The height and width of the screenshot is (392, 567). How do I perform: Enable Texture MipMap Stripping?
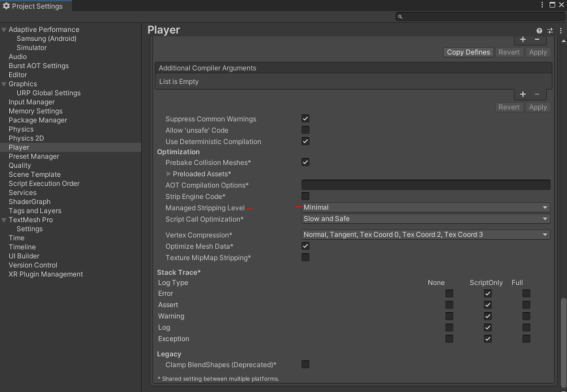(305, 257)
